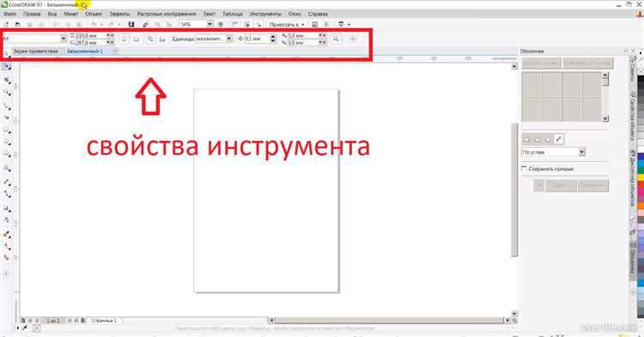644x337 pixels.
Task: Adjust nudge offset 0,1 мм spinner
Action: tap(273, 39)
